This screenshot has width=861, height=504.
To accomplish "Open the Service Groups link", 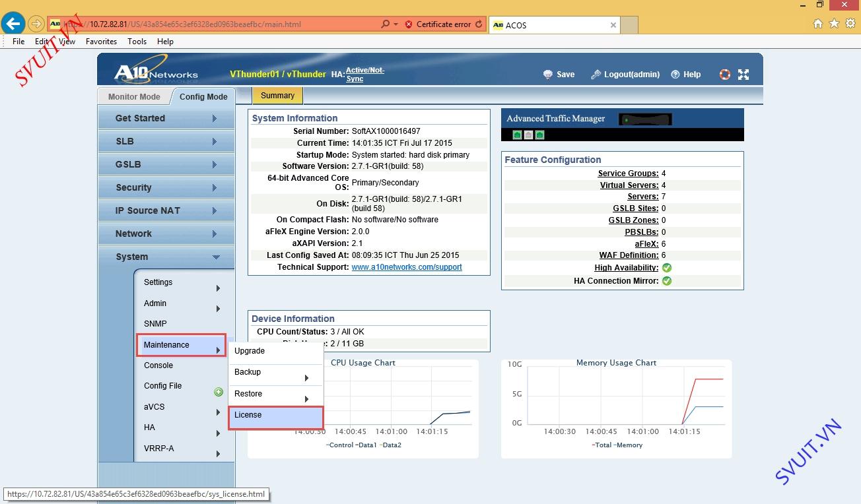I will pyautogui.click(x=628, y=173).
